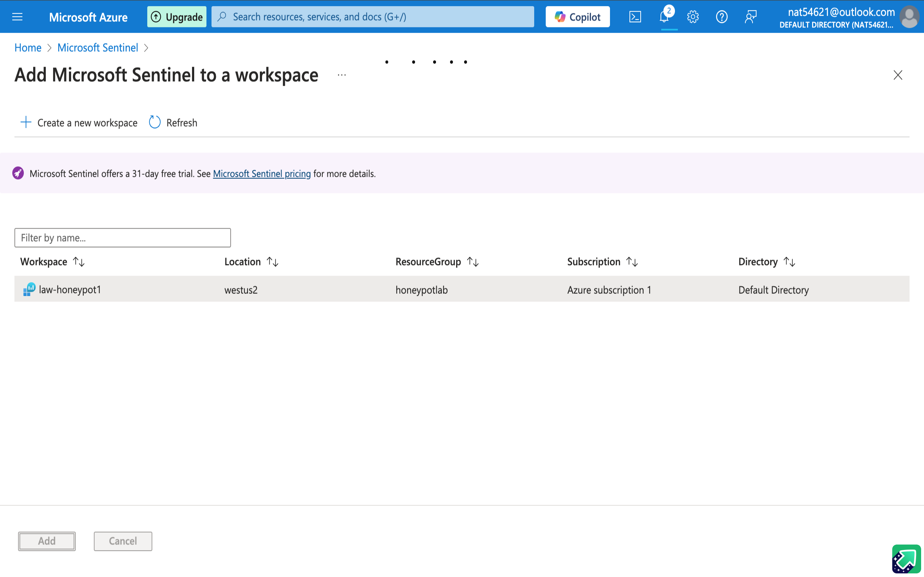Go to the Microsoft Sentinel breadcrumb

[x=97, y=48]
